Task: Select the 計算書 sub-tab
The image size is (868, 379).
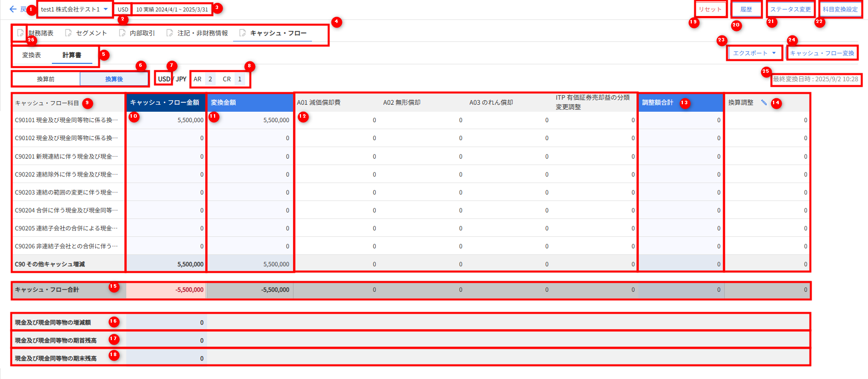Action: click(72, 55)
